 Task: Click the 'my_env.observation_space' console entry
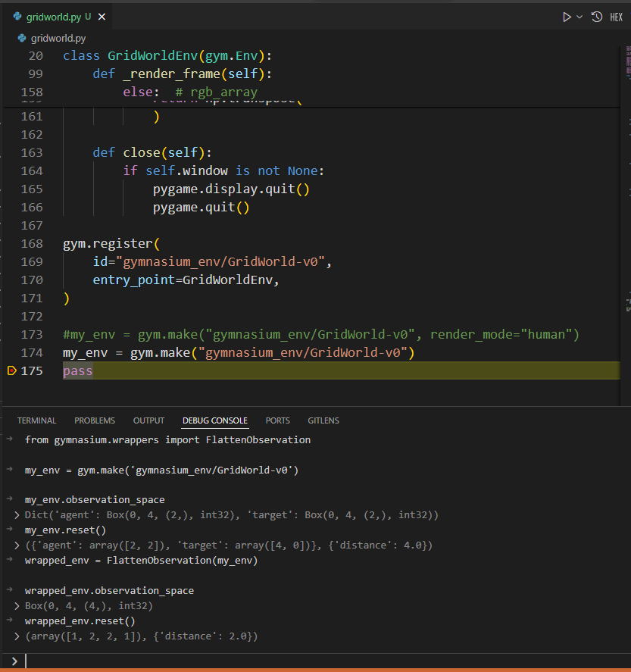point(95,500)
